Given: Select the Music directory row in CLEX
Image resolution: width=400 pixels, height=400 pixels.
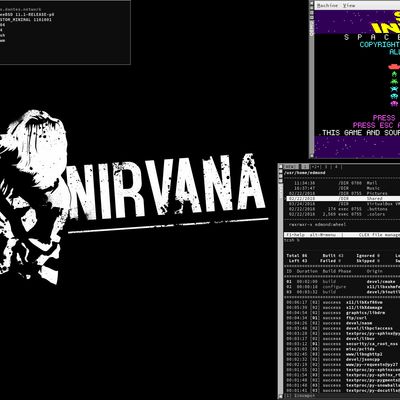Looking at the screenshot, I should (x=343, y=188).
